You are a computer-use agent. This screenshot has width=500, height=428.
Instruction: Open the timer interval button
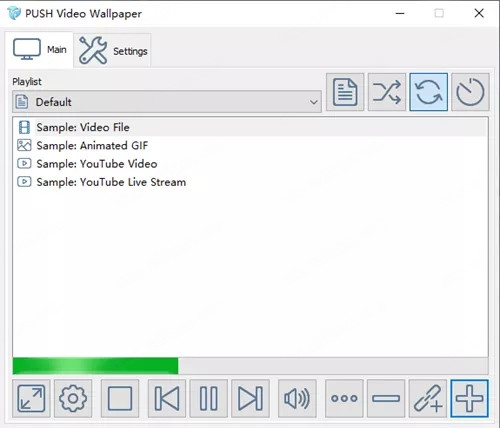[470, 92]
